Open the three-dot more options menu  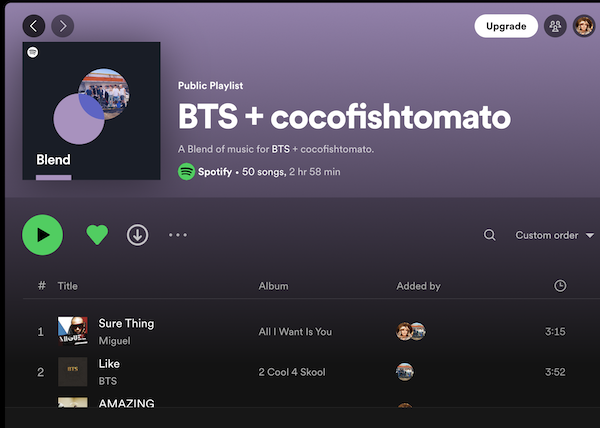click(178, 235)
